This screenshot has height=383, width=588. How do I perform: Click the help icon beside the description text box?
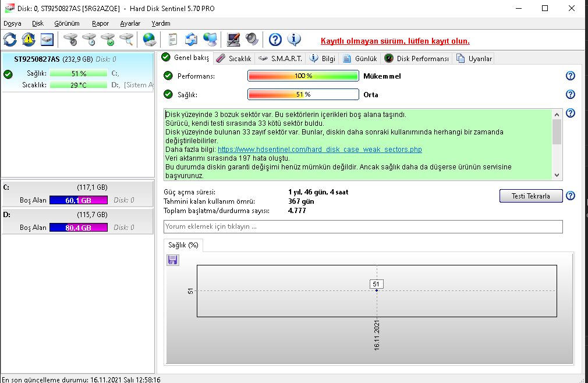click(x=571, y=113)
